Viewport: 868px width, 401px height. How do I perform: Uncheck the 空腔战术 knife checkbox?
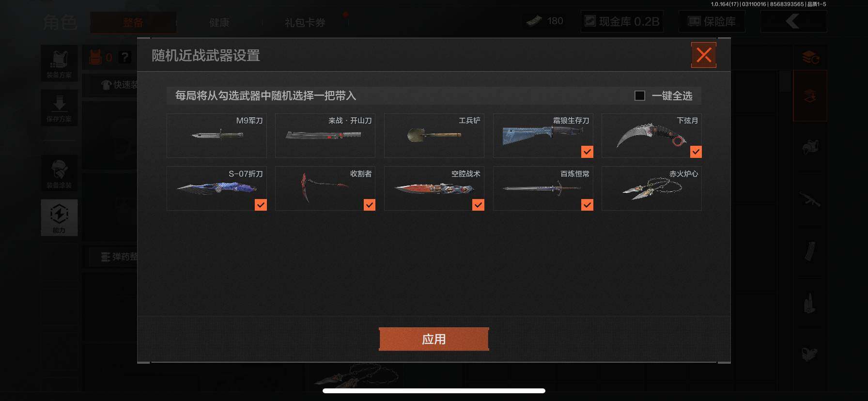pos(478,205)
